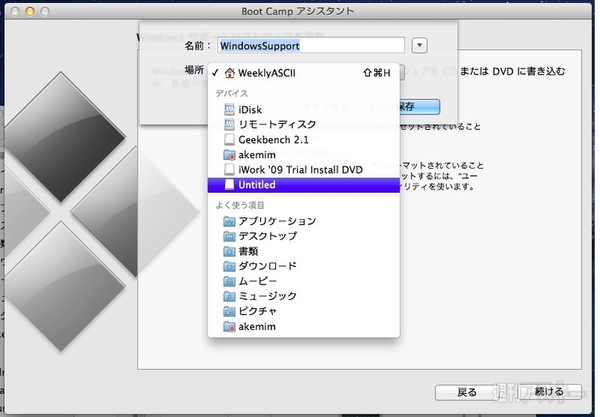Choose ムービー folder entry

(x=304, y=282)
